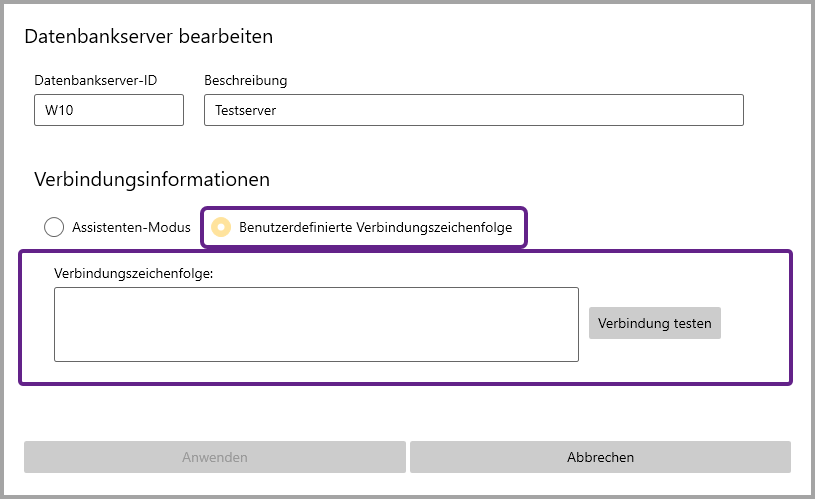This screenshot has width=815, height=499.
Task: Click the Assistenten-Modus label text
Action: coord(131,227)
